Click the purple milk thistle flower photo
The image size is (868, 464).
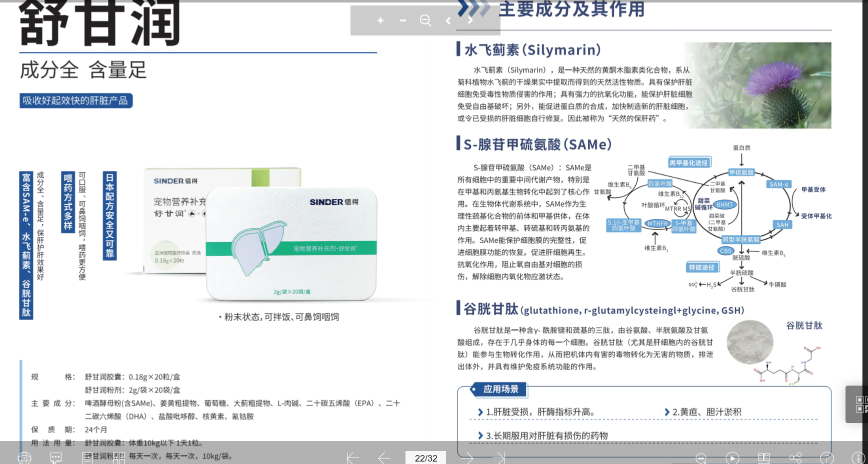(x=760, y=85)
